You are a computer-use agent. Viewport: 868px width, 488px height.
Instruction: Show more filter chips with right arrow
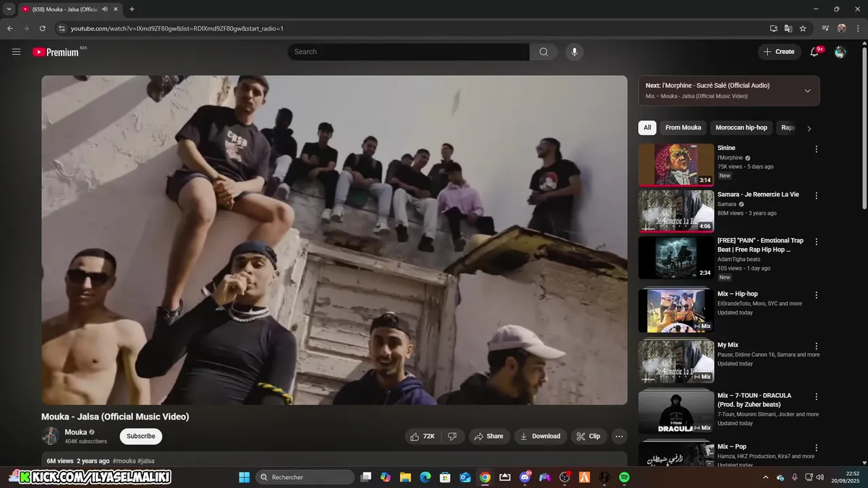pyautogui.click(x=808, y=128)
